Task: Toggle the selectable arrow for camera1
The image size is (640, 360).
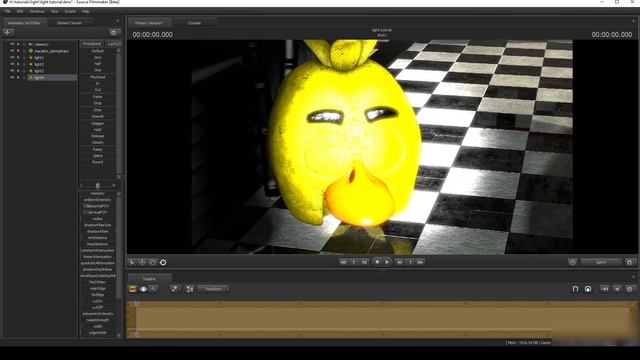Action: pyautogui.click(x=18, y=44)
